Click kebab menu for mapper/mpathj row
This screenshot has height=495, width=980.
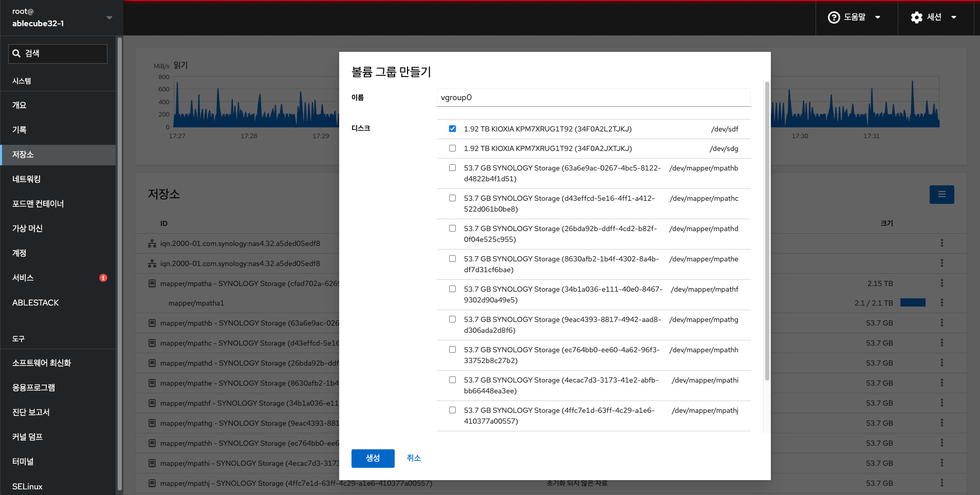[x=941, y=483]
